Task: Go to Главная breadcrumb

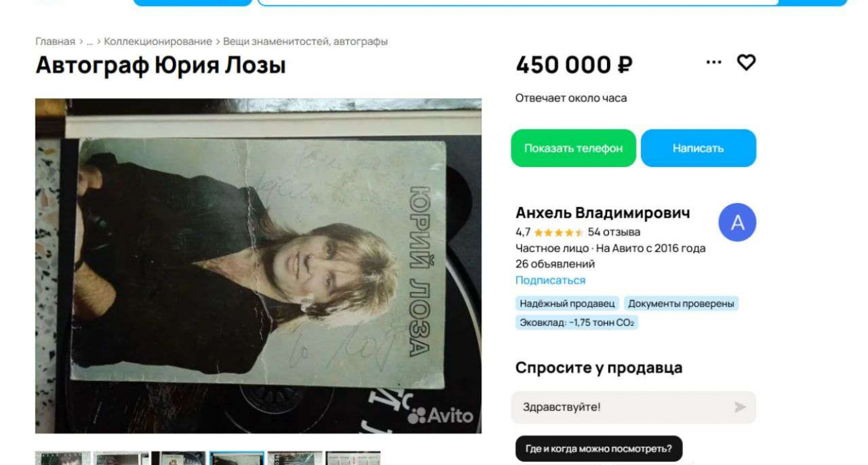Action: point(55,42)
